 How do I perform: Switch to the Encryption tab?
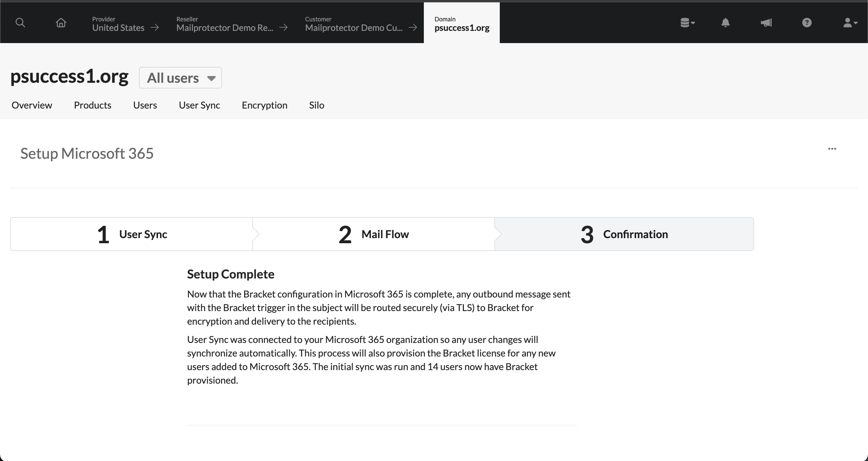coord(264,105)
